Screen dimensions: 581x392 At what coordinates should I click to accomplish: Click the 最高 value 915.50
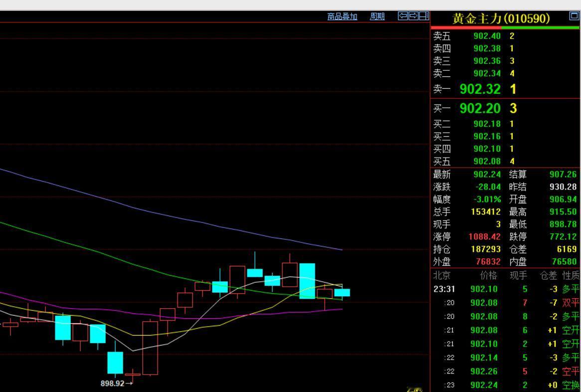[x=563, y=212]
